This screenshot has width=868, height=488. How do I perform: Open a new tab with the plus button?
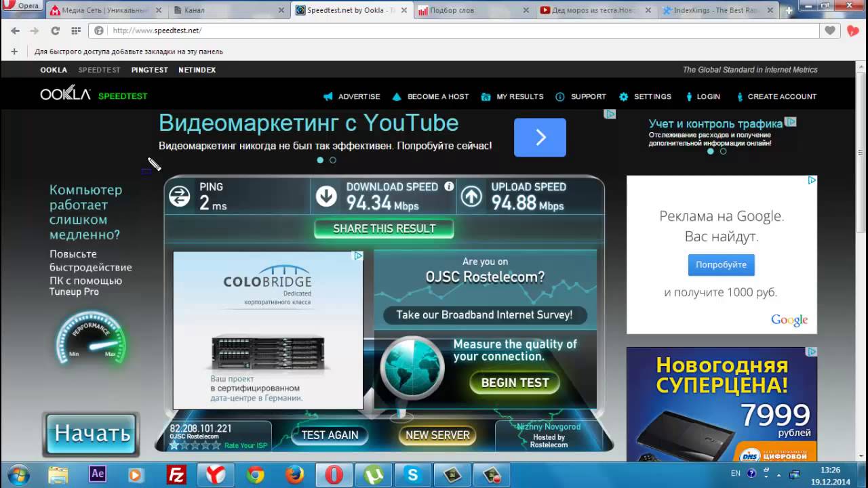[789, 11]
